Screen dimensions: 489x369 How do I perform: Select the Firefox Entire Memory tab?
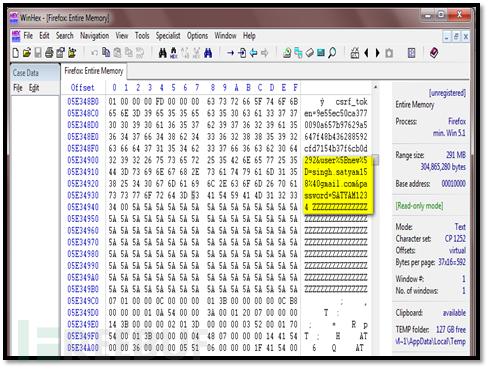tap(94, 71)
